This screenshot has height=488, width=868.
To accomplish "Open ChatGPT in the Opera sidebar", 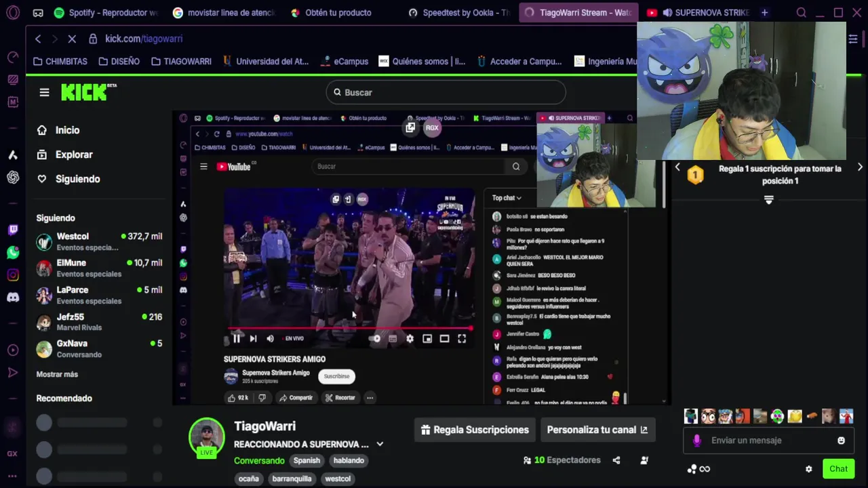I will coord(13,177).
